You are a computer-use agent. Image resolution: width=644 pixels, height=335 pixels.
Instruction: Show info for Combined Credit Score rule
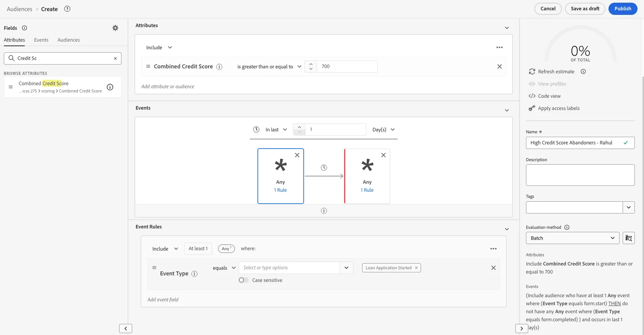(x=219, y=67)
